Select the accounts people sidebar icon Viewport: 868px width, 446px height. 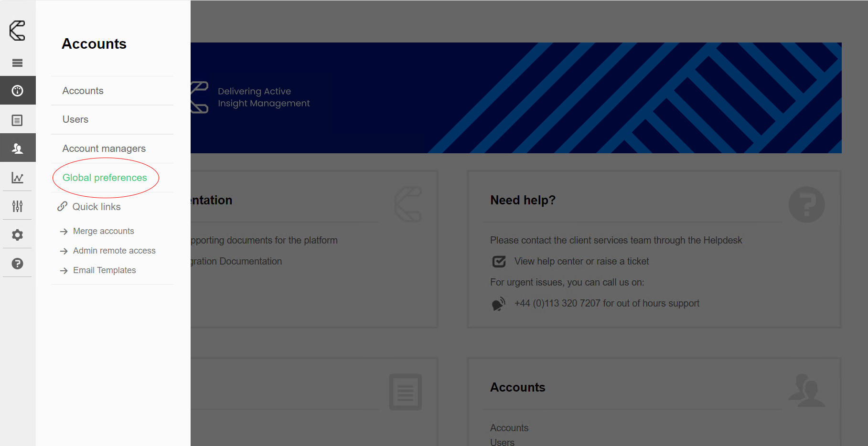(x=17, y=149)
